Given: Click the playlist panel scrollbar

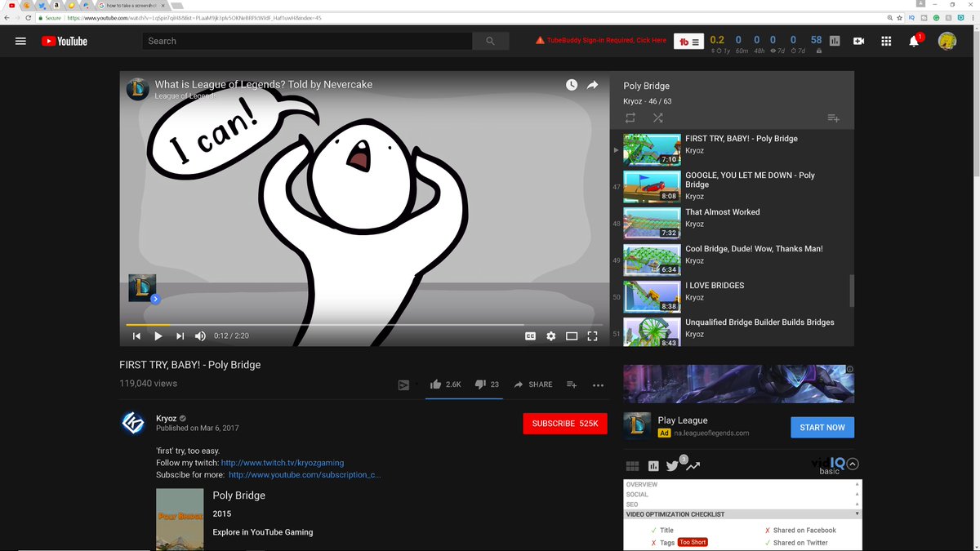Looking at the screenshot, I should [x=852, y=289].
